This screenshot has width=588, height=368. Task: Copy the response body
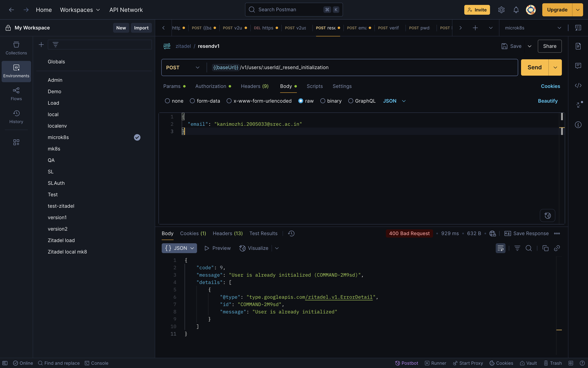546,248
